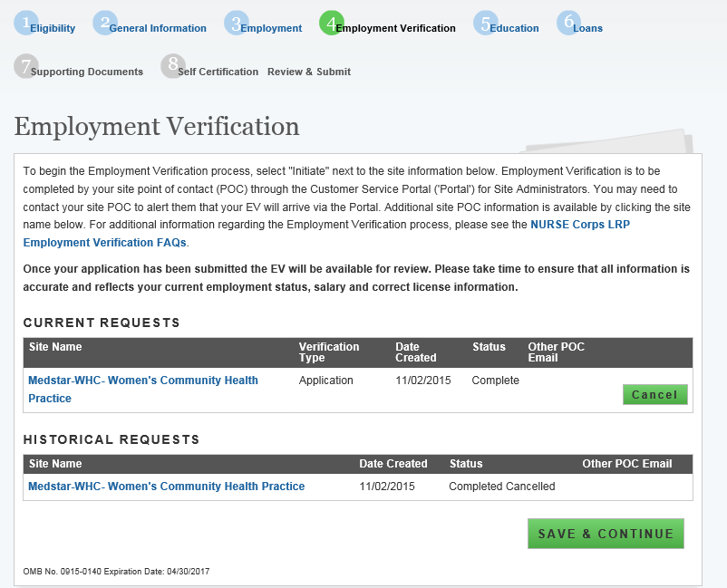Click the 11/02/2015 date in Current Requests
The image size is (727, 588).
tap(422, 381)
